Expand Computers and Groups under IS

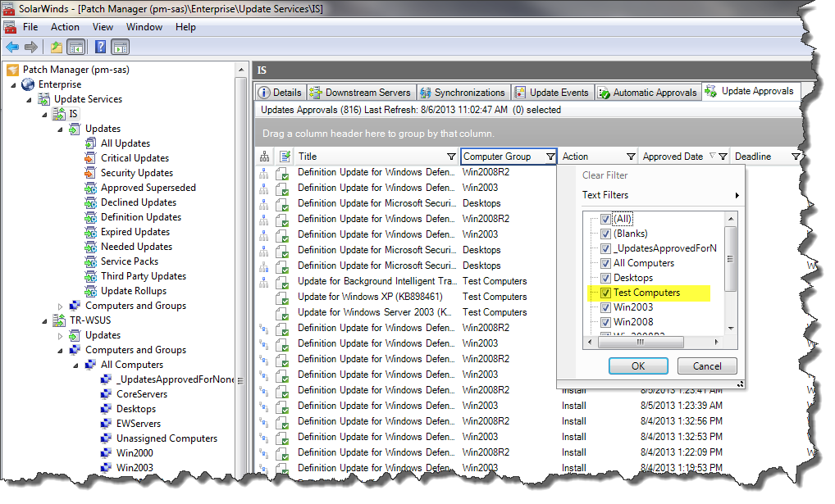coord(60,306)
